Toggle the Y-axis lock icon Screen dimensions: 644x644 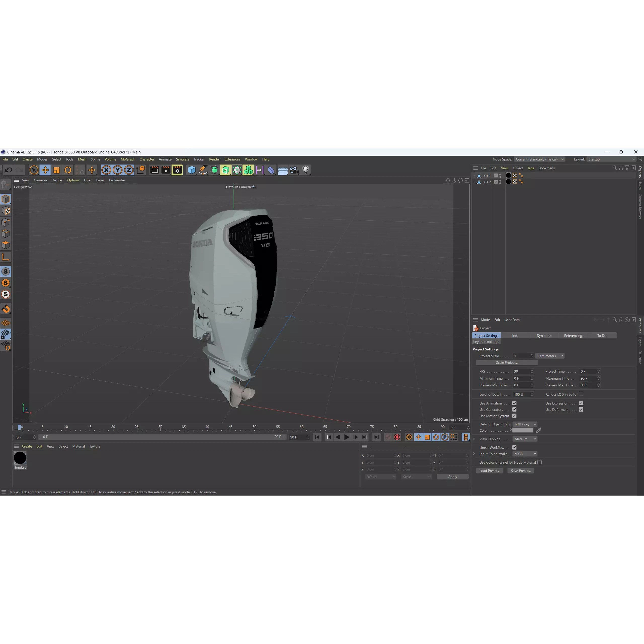point(117,170)
